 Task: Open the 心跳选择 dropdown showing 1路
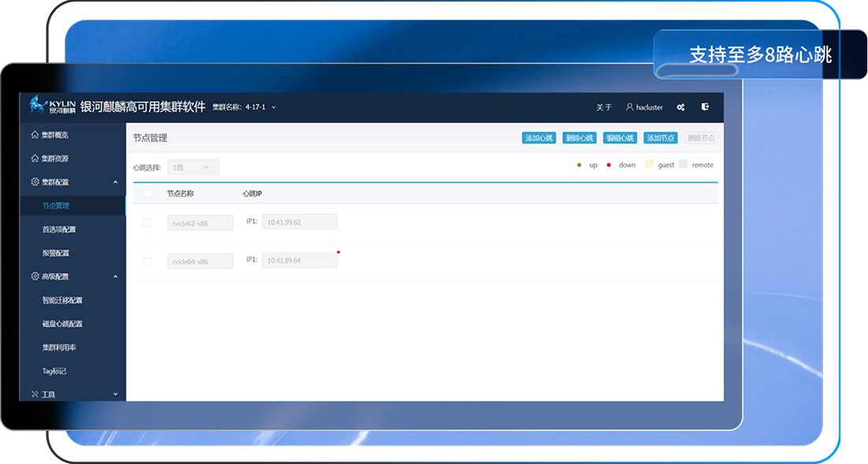(x=193, y=167)
